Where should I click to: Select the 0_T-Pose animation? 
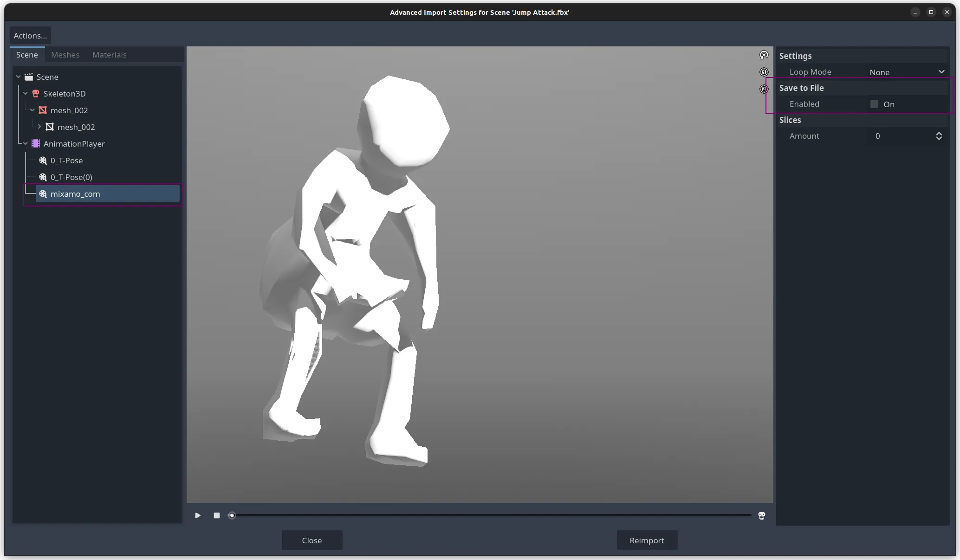[x=66, y=161]
